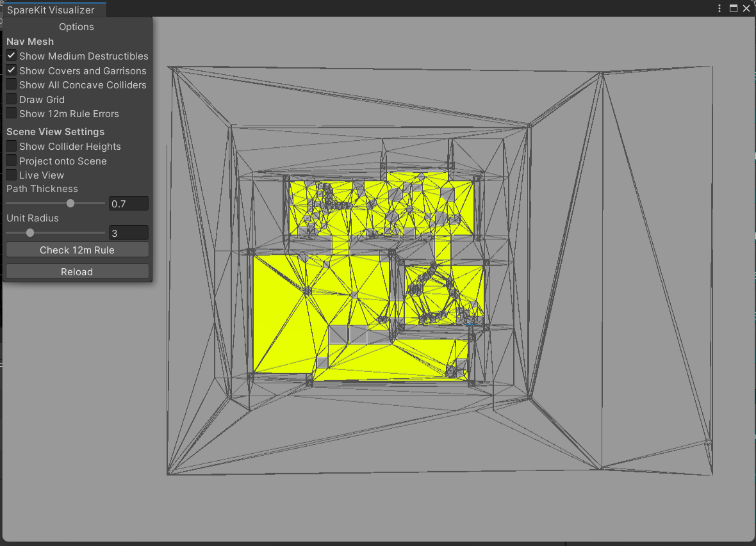Click the Options panel header
Viewport: 756px width, 546px height.
pyautogui.click(x=76, y=27)
